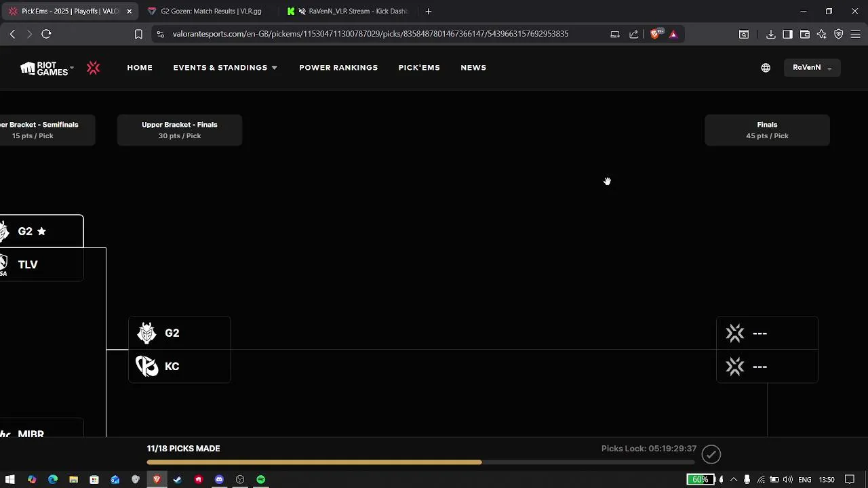Open Leo AI assistant icon
This screenshot has width=868, height=488.
[x=822, y=34]
